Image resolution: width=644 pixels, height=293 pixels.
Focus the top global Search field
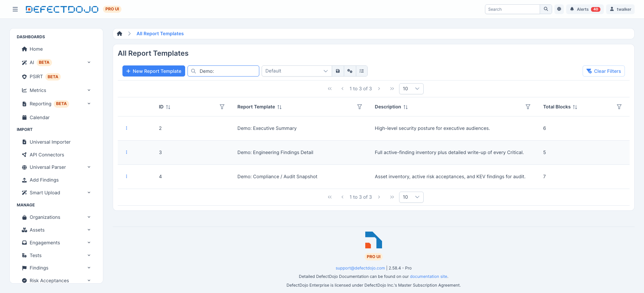(x=512, y=9)
